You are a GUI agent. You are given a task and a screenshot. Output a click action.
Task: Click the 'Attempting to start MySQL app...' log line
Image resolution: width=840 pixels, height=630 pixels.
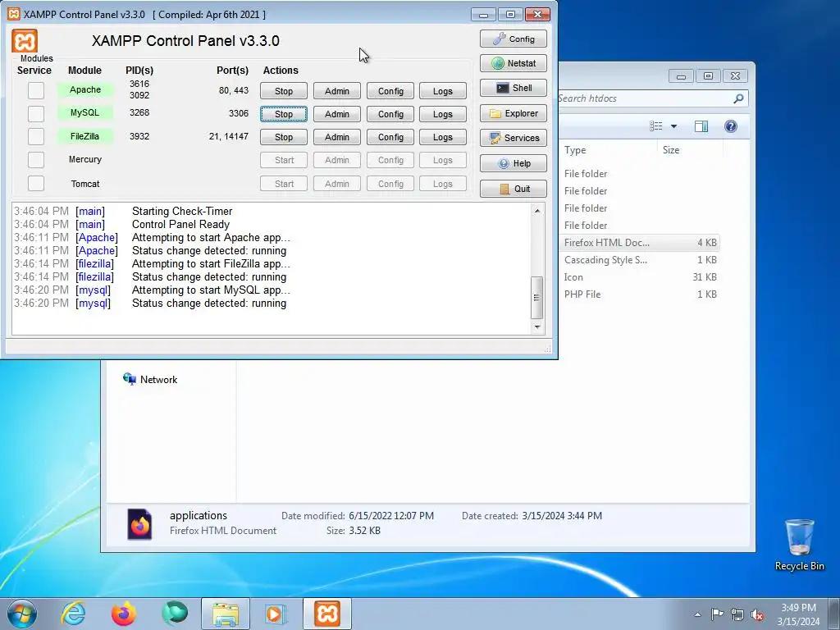click(211, 290)
